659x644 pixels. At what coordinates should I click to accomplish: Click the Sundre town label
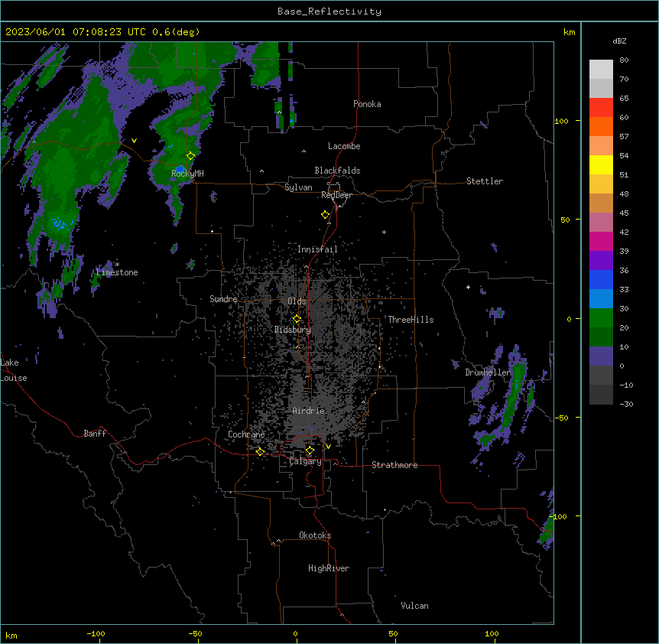click(x=223, y=299)
